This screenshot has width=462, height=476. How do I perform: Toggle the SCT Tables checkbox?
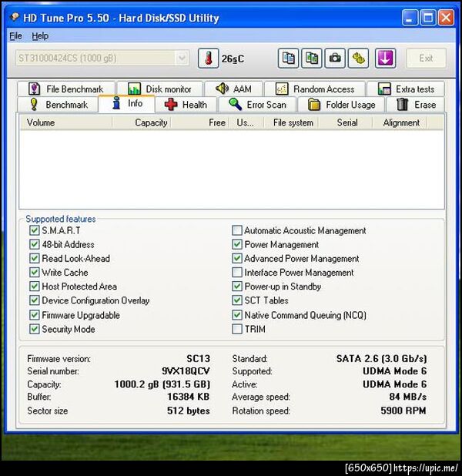tap(237, 300)
